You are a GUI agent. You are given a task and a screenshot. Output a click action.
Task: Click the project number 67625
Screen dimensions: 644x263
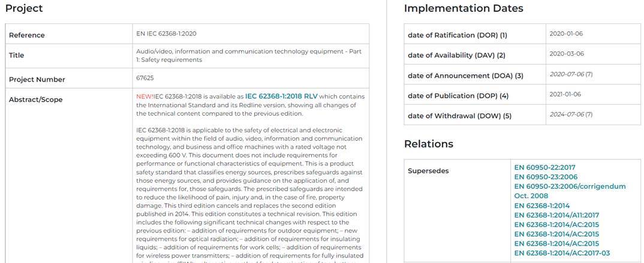click(145, 78)
